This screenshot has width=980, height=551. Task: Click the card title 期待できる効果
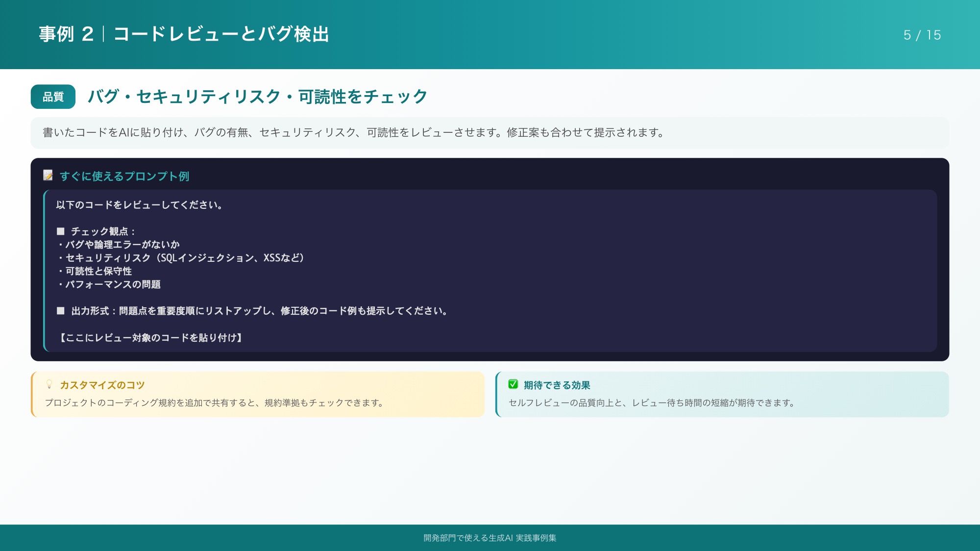click(x=557, y=385)
